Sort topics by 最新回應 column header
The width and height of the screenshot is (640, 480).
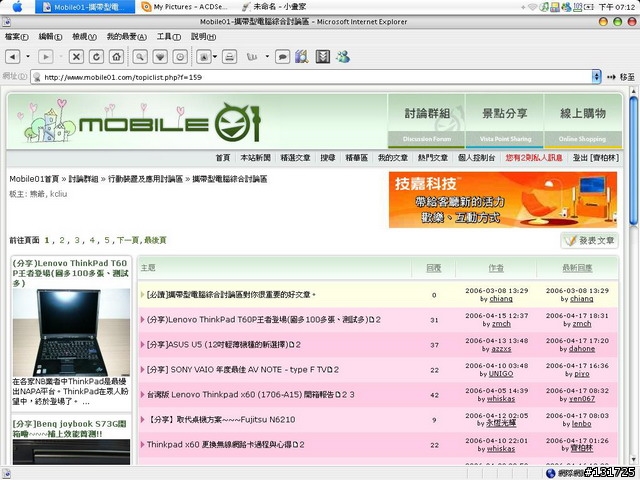[577, 268]
